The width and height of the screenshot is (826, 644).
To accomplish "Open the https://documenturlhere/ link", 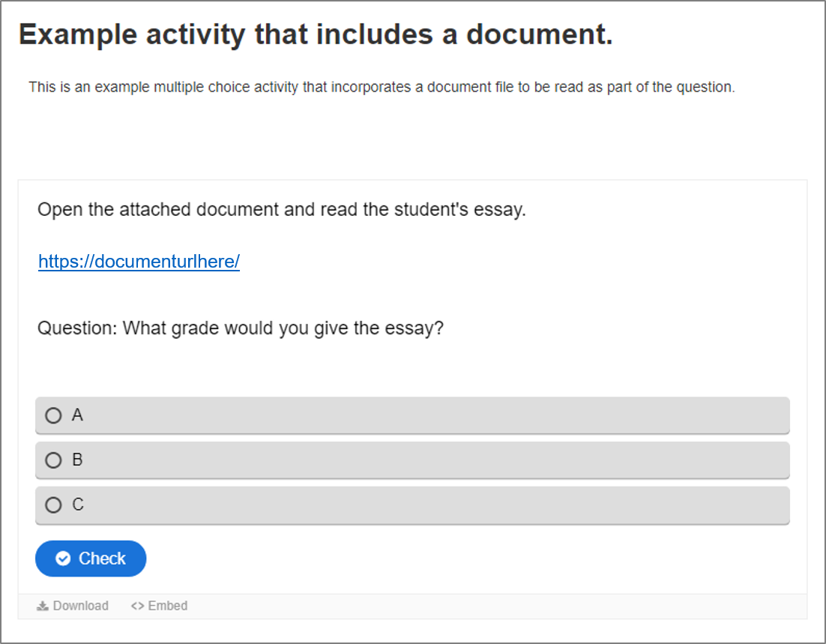I will point(139,262).
